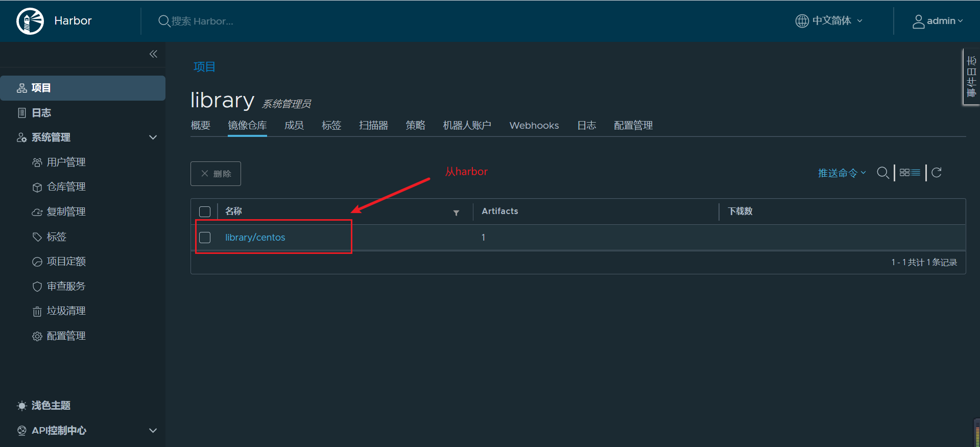Go back via 项目 breadcrumb link
Viewport: 980px width, 447px height.
[x=204, y=67]
